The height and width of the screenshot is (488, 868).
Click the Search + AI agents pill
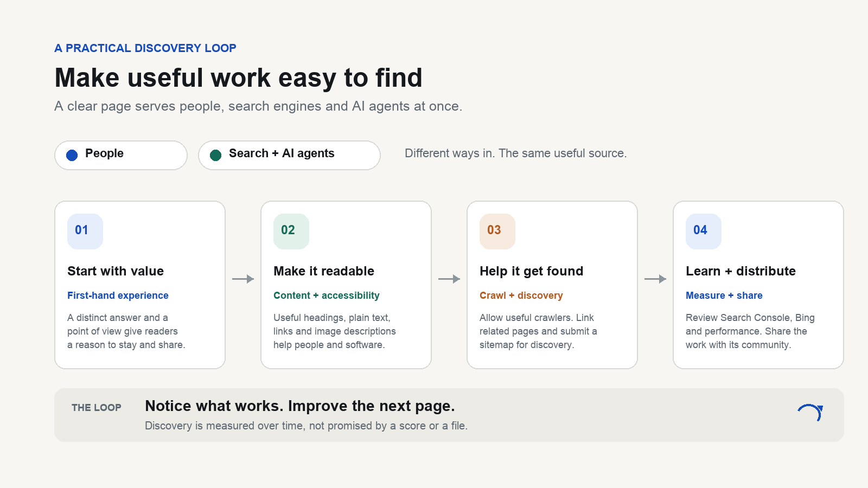coord(289,155)
